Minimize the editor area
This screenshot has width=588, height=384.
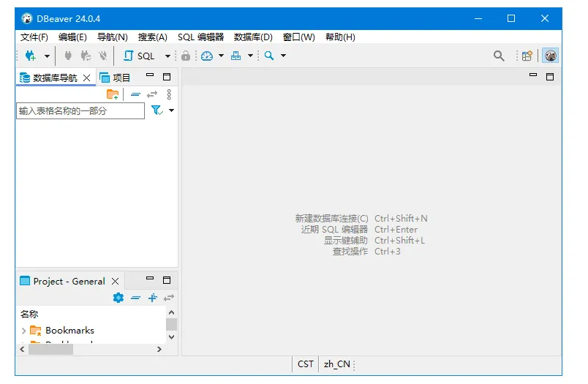click(533, 75)
